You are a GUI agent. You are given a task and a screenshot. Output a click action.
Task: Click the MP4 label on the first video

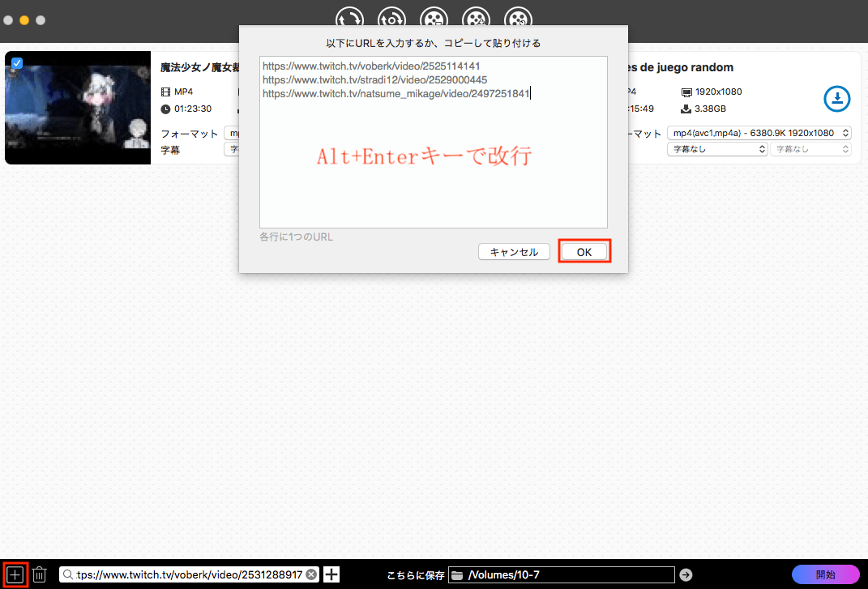pyautogui.click(x=183, y=92)
